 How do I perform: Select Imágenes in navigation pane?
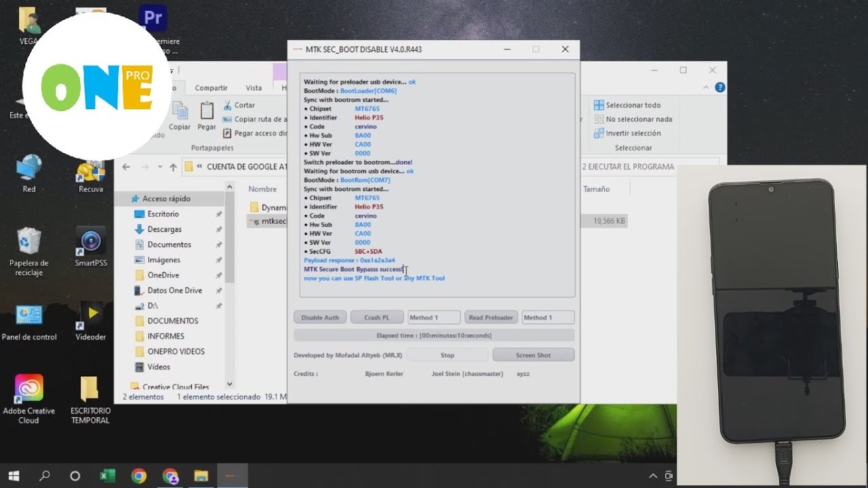[164, 260]
